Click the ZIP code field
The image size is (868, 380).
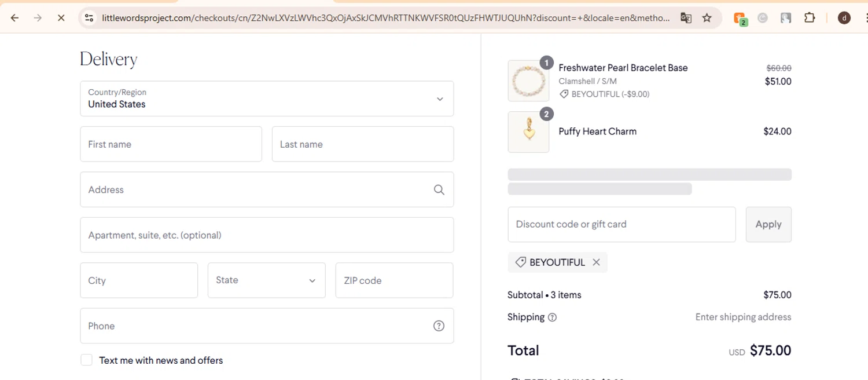pyautogui.click(x=394, y=280)
